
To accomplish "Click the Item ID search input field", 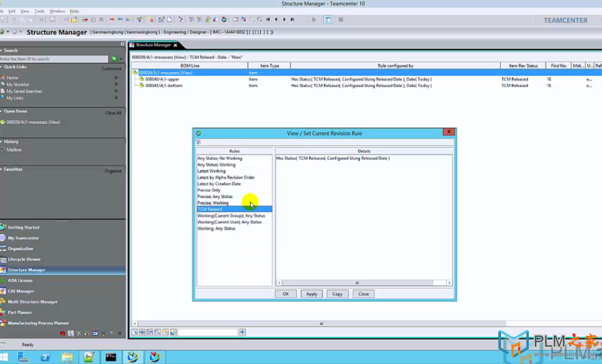I will click(x=54, y=59).
